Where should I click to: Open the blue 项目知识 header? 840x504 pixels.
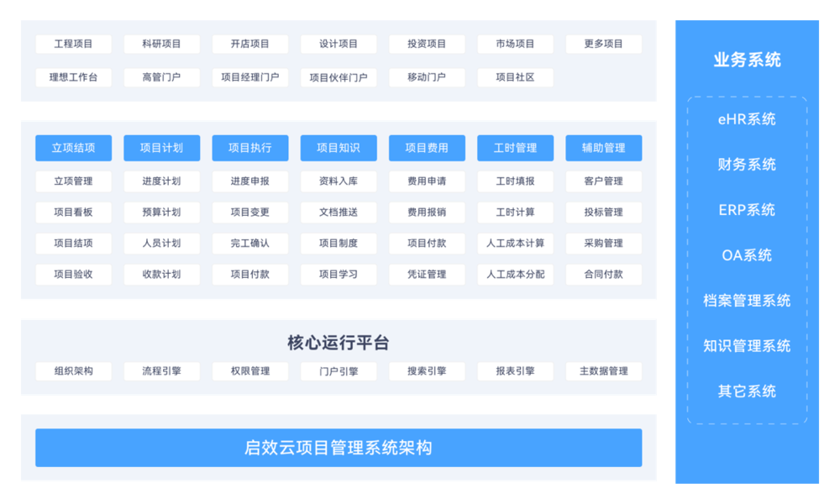[x=339, y=148]
